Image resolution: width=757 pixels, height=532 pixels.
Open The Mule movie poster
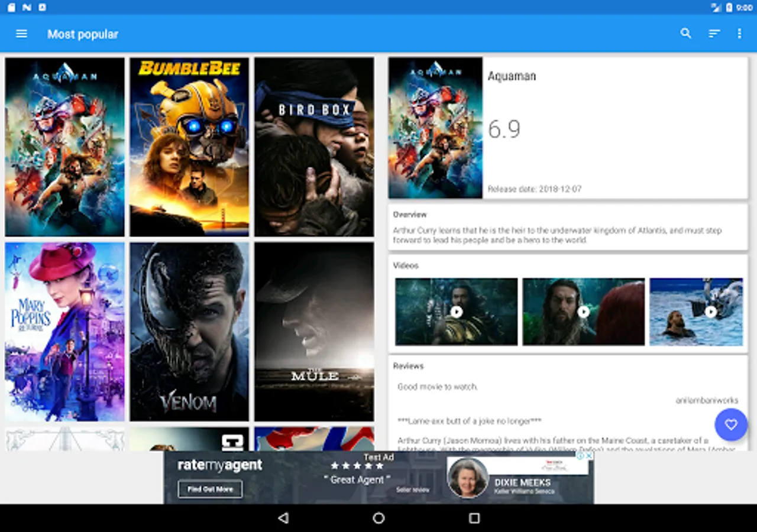coord(314,332)
